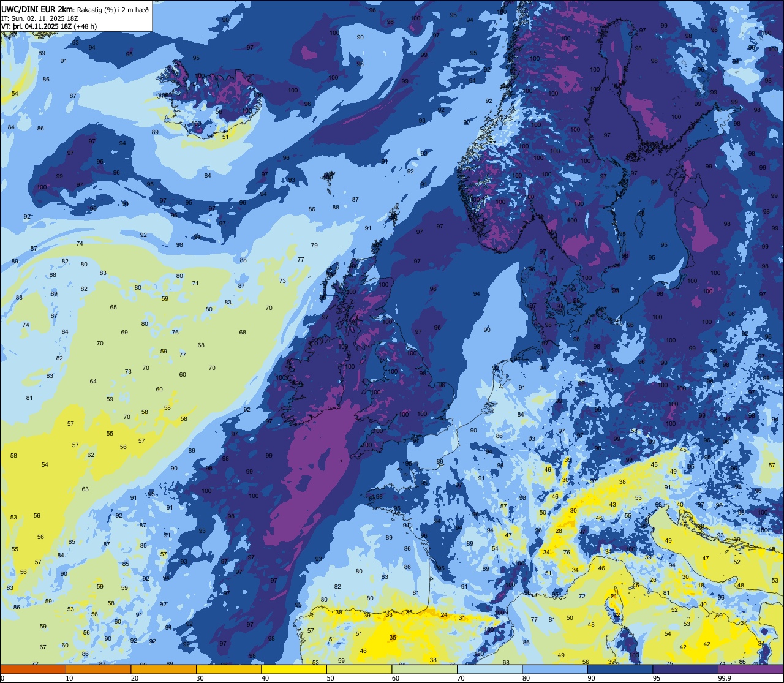
Task: Select the gold 30–40 legend swatch
Action: pos(228,669)
